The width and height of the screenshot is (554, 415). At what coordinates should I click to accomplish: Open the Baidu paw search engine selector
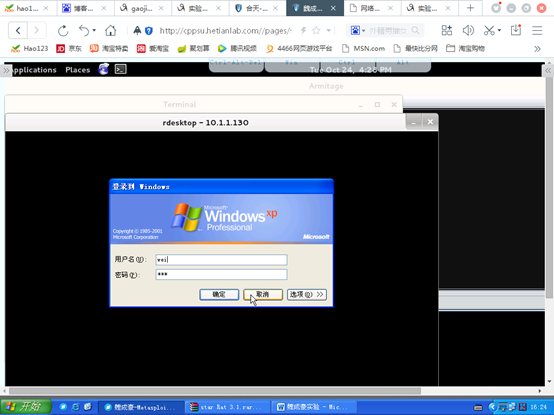point(357,31)
